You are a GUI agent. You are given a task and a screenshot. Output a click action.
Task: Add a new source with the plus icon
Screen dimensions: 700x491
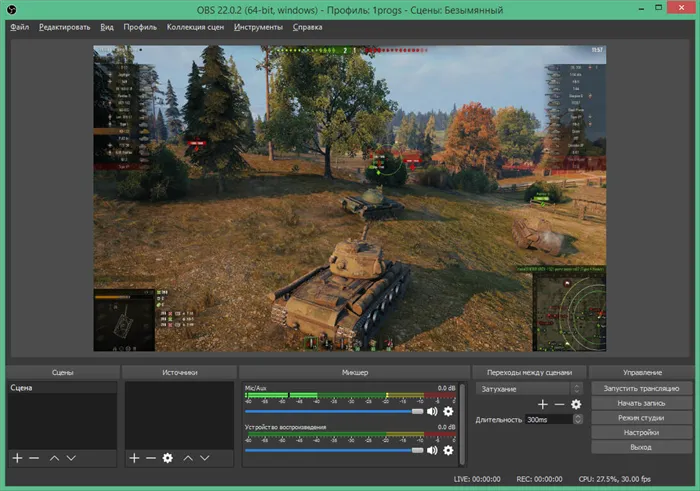click(134, 458)
